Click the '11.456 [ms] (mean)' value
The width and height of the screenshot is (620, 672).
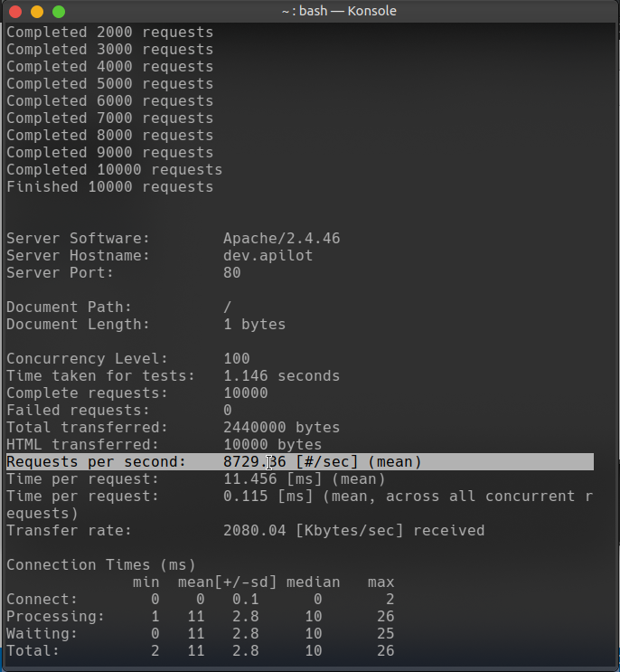[x=304, y=479]
